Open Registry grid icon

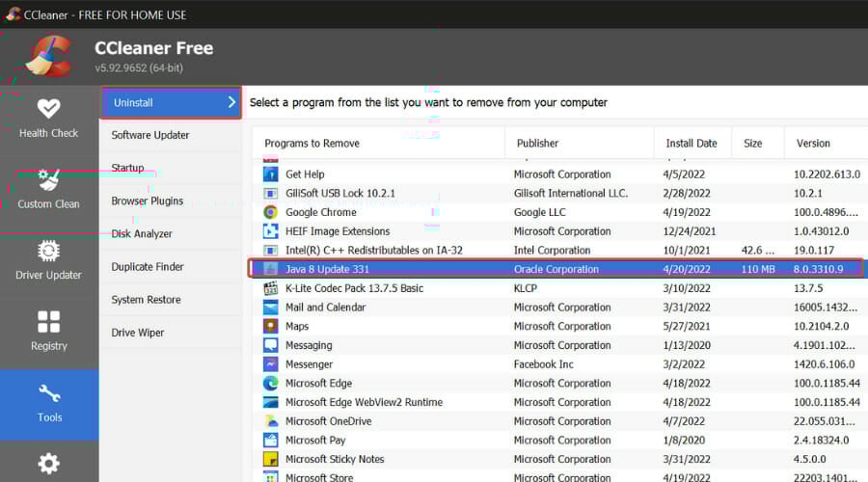coord(49,322)
